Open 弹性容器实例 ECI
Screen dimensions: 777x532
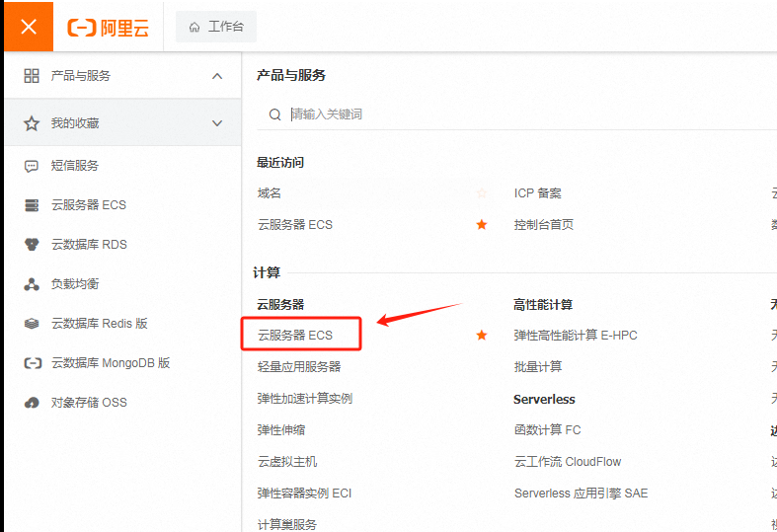coord(304,494)
